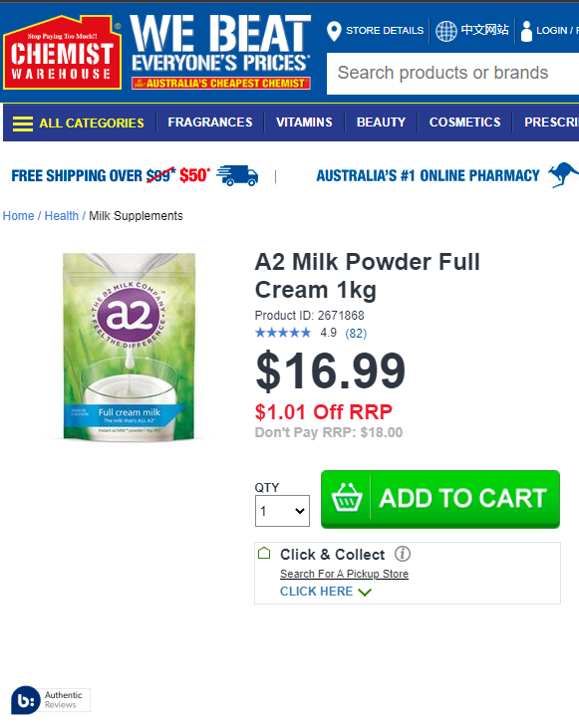
Task: Open All Categories hamburger menu icon
Action: [x=23, y=123]
